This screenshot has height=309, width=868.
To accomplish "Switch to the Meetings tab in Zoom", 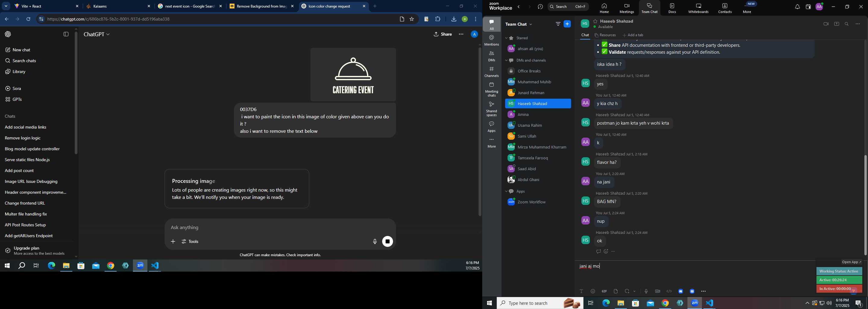I will (627, 8).
